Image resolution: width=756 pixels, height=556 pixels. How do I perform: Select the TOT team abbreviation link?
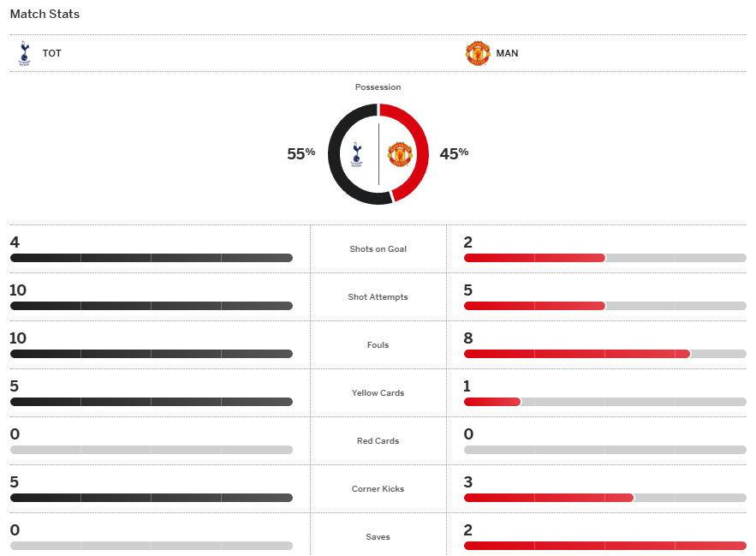point(52,53)
